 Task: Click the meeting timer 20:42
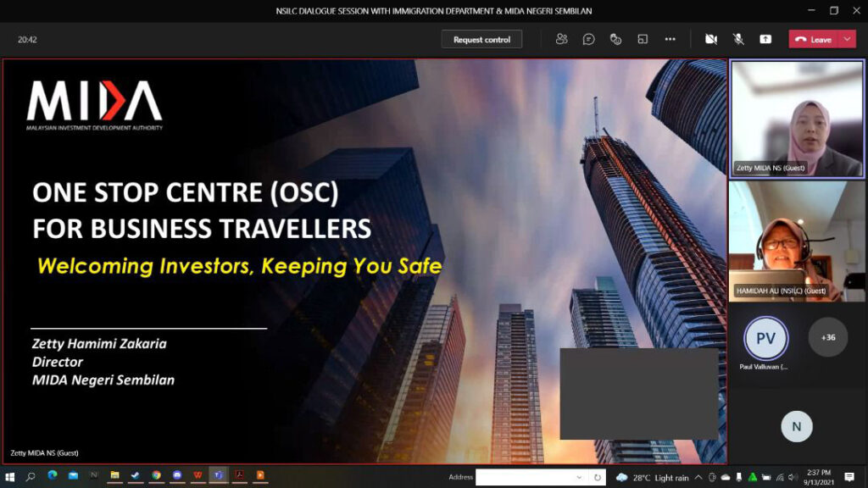(27, 40)
